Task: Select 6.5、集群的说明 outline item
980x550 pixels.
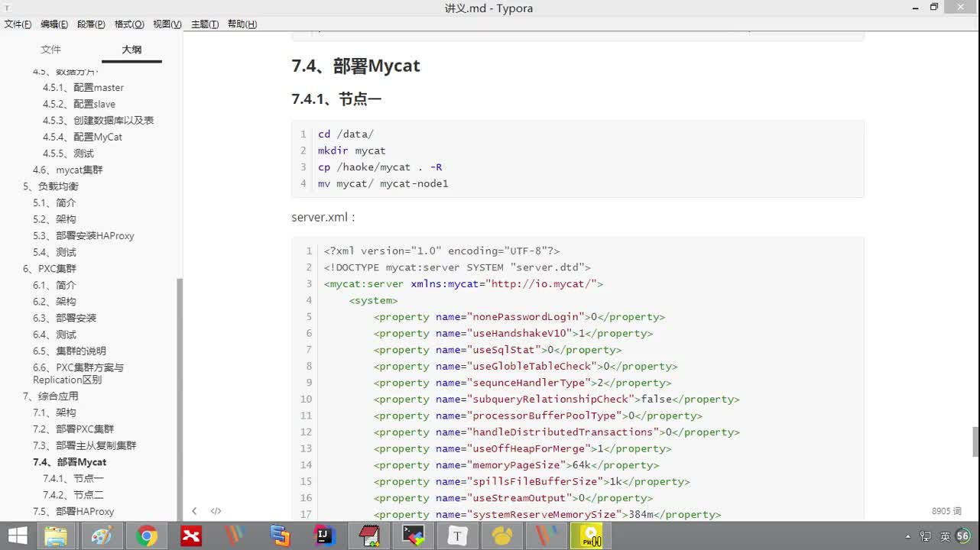Action: (x=70, y=351)
